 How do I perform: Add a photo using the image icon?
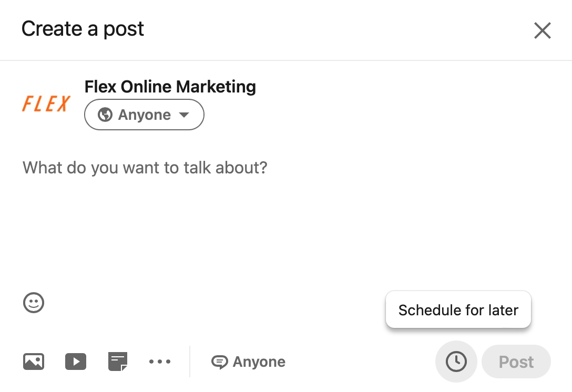34,362
